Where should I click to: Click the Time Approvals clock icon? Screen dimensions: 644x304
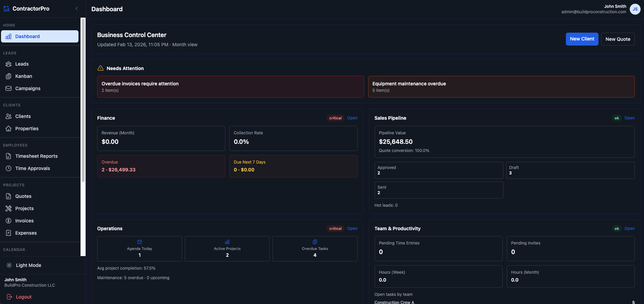click(x=8, y=168)
